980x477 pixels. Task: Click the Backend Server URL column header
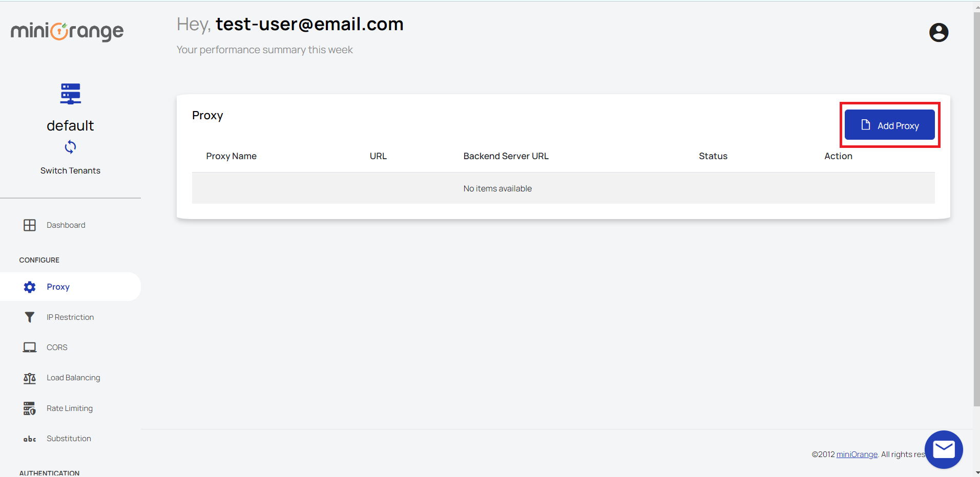coord(506,156)
